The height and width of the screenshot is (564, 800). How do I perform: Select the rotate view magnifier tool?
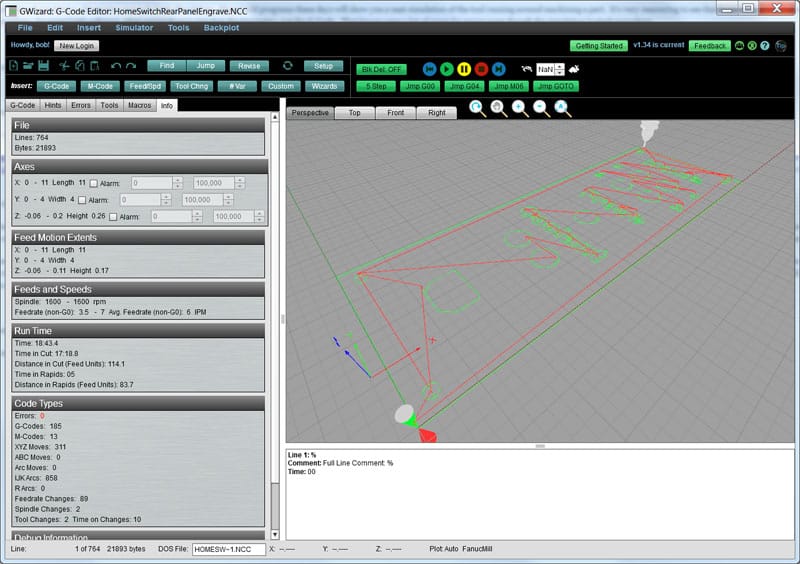(478, 108)
